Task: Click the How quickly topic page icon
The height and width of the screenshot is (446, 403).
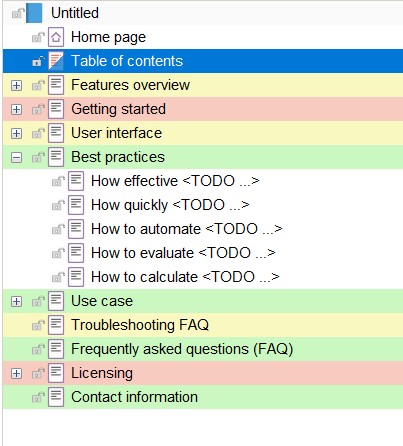Action: [76, 205]
